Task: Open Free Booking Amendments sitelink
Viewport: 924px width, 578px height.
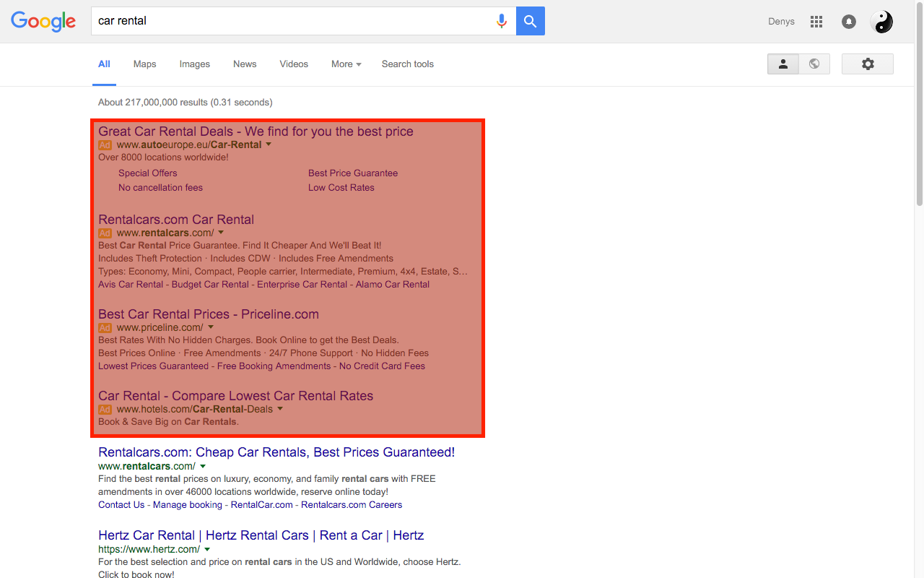Action: click(274, 366)
